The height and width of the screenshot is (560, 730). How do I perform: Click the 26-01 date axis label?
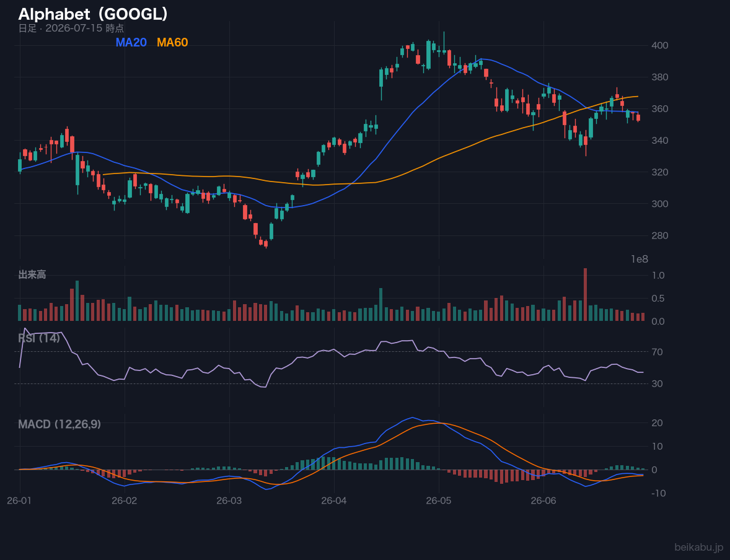[x=20, y=501]
